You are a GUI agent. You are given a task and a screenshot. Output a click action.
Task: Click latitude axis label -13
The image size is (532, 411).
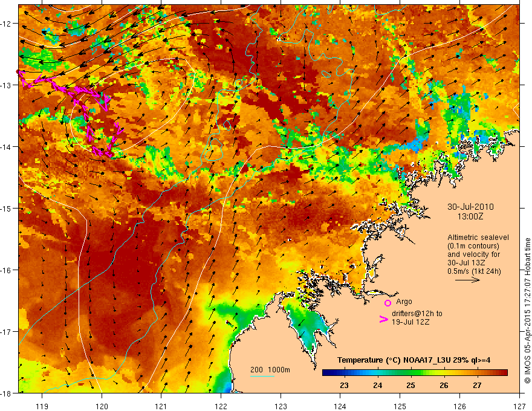click(x=7, y=85)
